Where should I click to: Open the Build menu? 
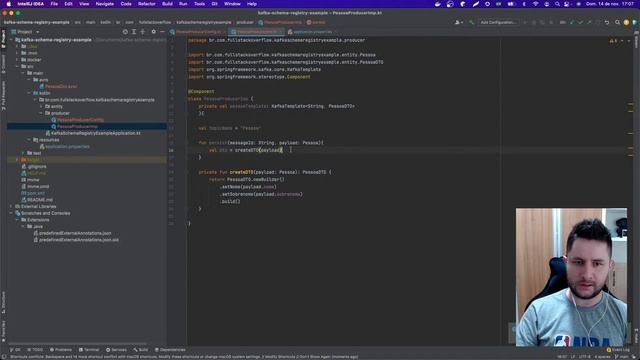(x=167, y=4)
